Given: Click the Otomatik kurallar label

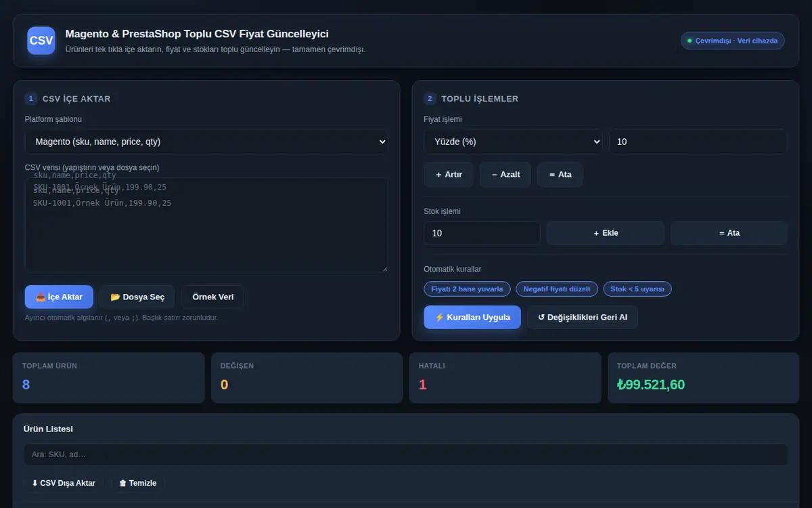Looking at the screenshot, I should [x=453, y=269].
